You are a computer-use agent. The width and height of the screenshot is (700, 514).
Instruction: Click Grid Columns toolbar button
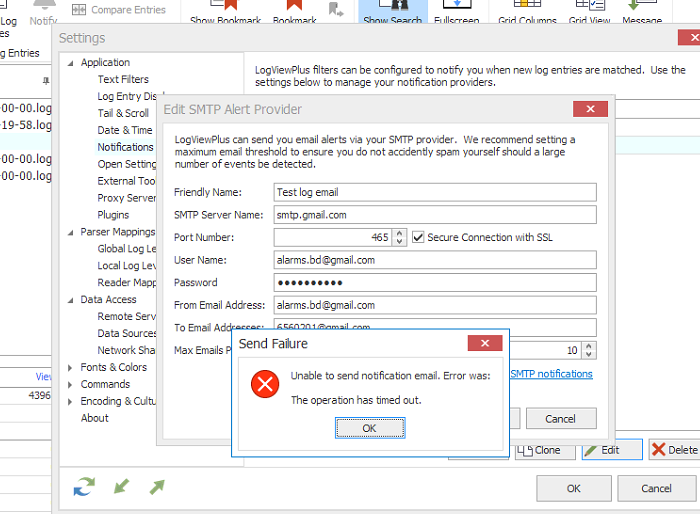coord(527,13)
